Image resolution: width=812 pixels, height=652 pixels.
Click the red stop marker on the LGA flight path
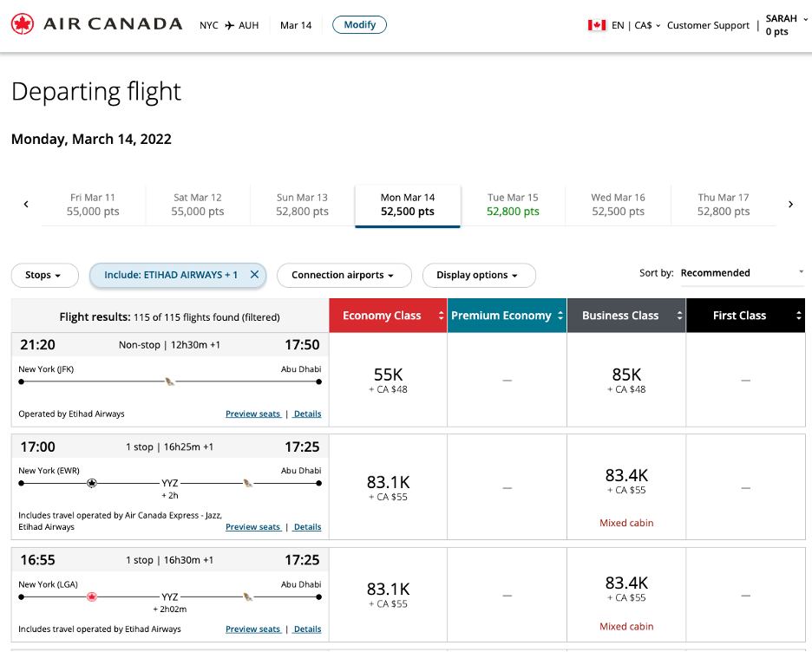click(x=92, y=596)
